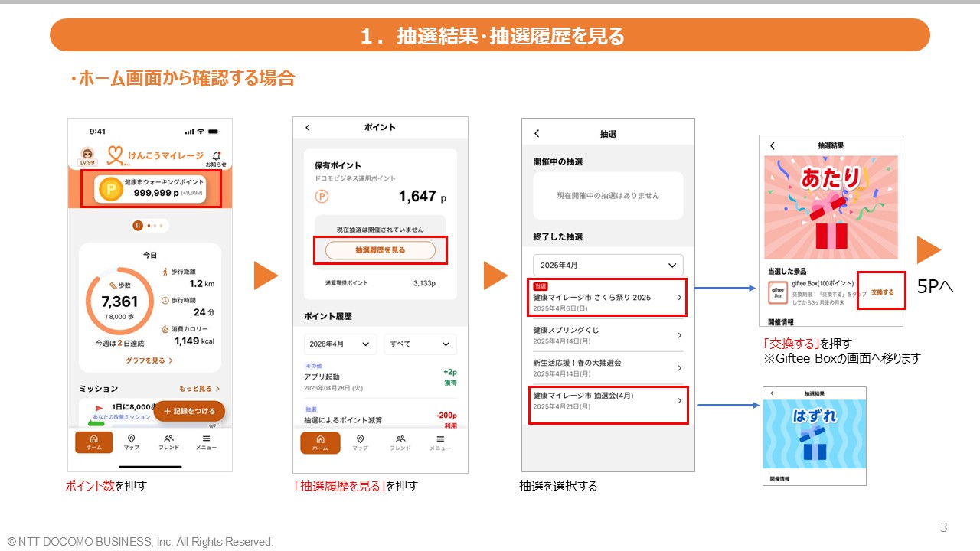
Task: Click the あたり prize banner image
Action: [x=831, y=207]
